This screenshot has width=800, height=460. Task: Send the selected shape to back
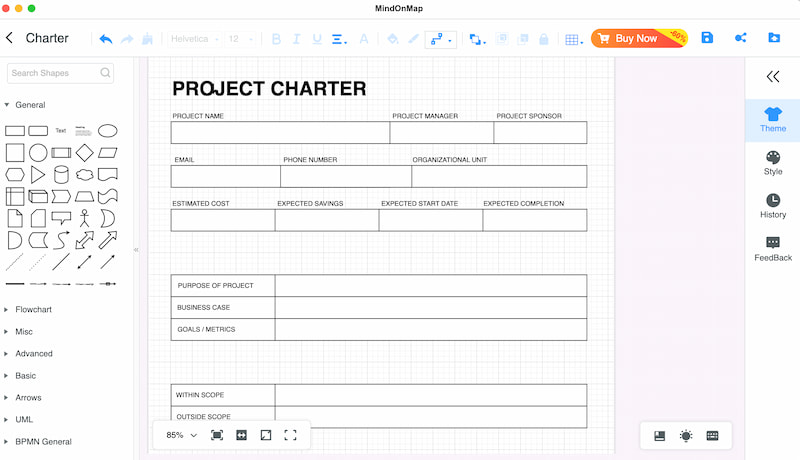(523, 39)
